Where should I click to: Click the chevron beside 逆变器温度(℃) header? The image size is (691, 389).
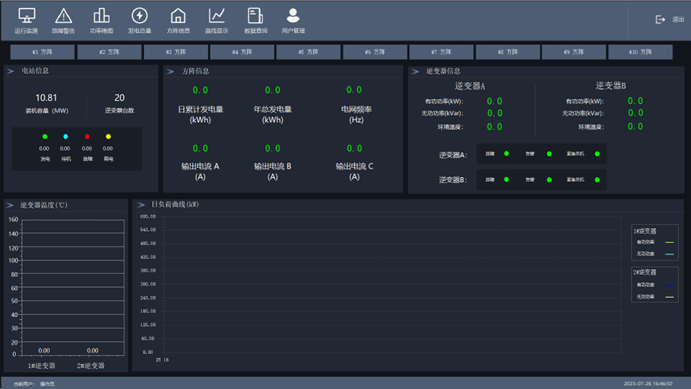(10, 205)
